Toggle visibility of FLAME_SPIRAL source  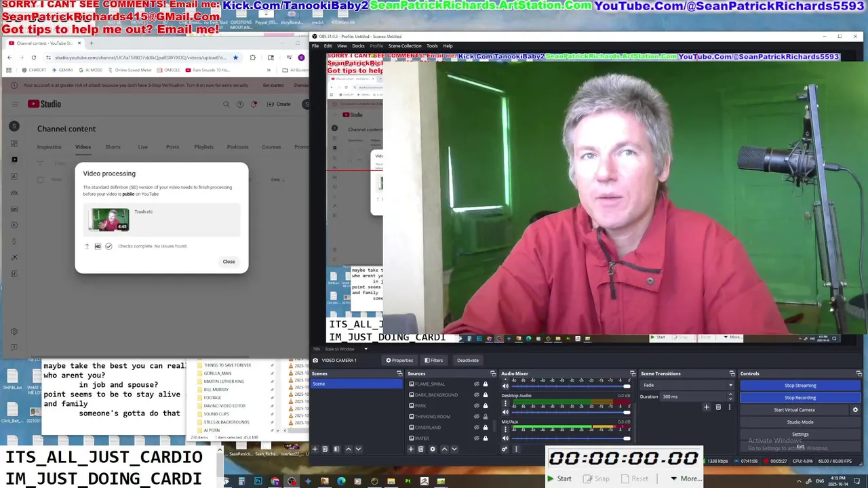477,384
